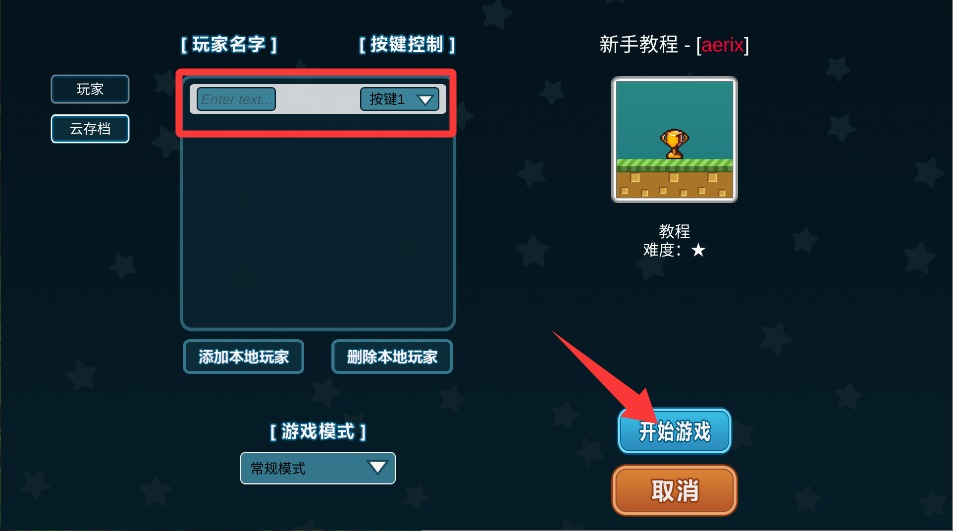Click the difficulty star icon
The width and height of the screenshot is (953, 531).
698,250
